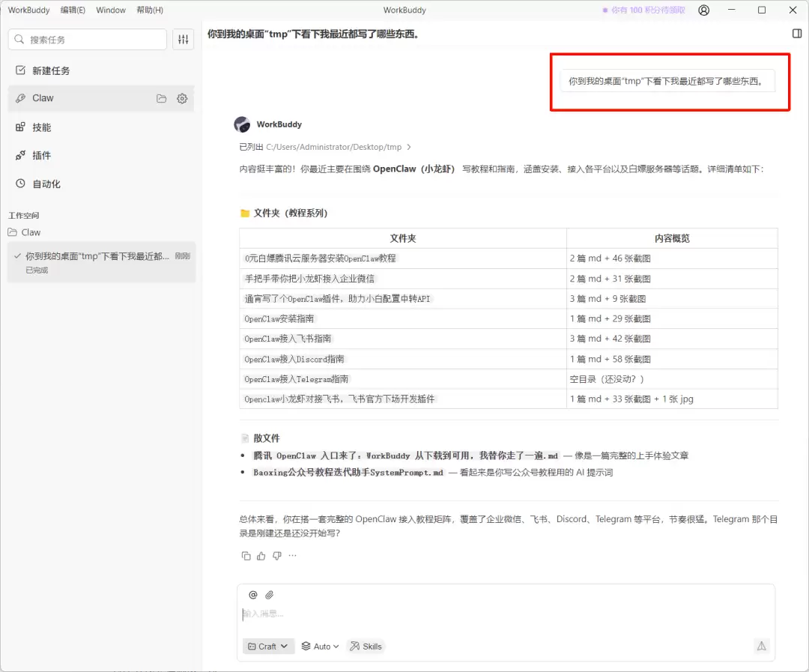This screenshot has width=809, height=672.
Task: Open the 自动化 sidebar item
Action: point(46,184)
